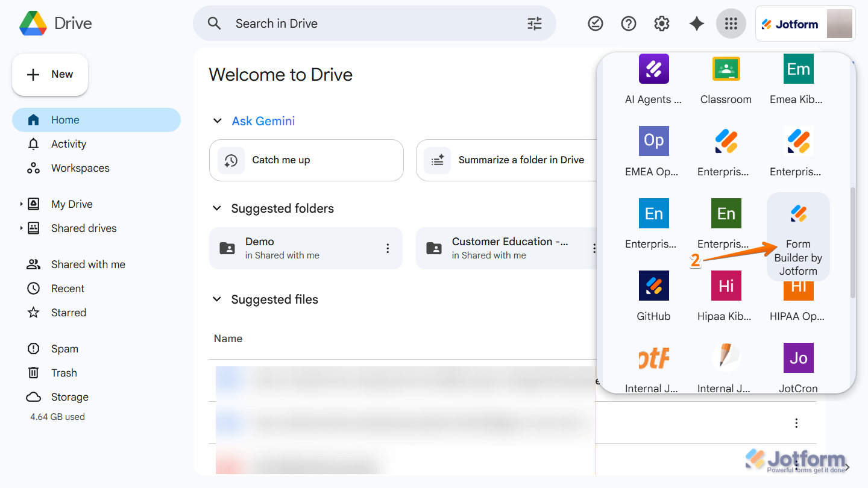Switch to Activity in the sidebar

pyautogui.click(x=68, y=144)
